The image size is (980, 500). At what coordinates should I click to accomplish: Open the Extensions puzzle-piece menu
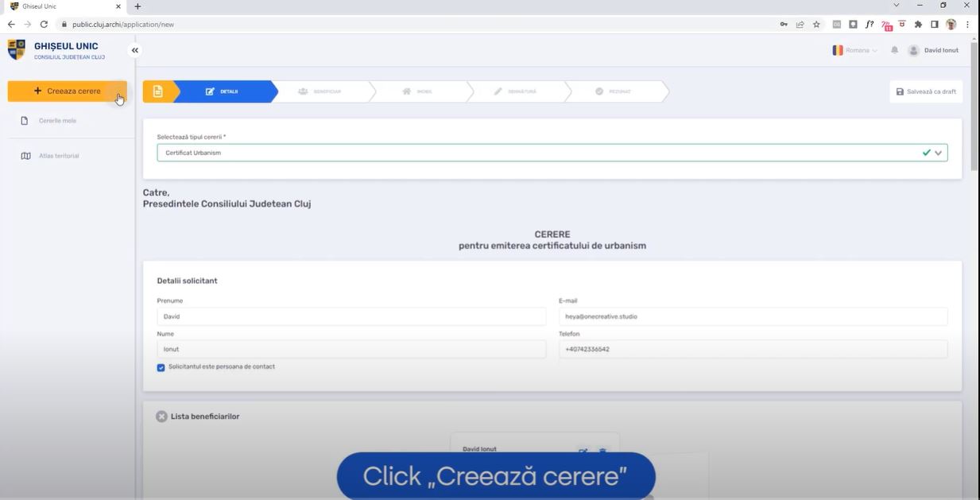click(x=919, y=25)
